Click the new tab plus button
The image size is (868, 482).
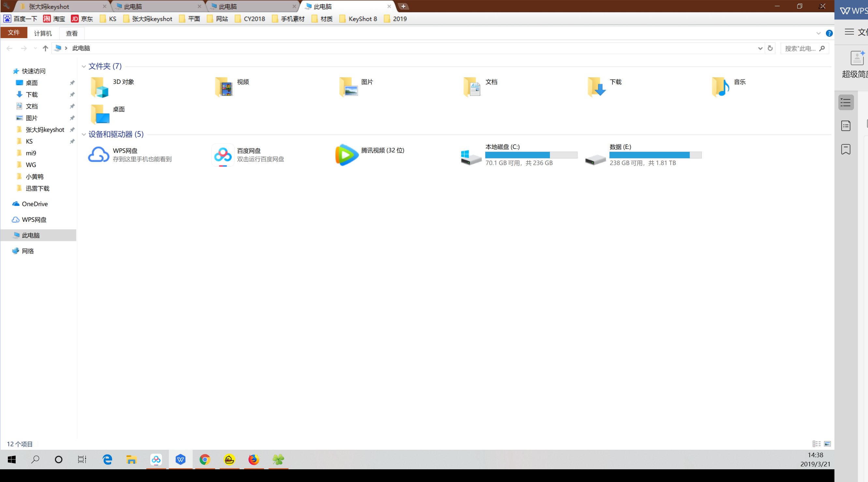click(403, 7)
